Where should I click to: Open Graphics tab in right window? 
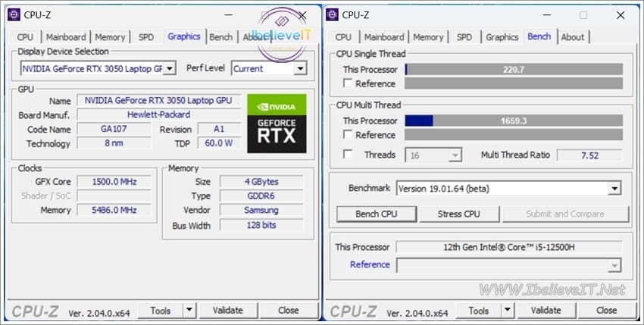502,37
